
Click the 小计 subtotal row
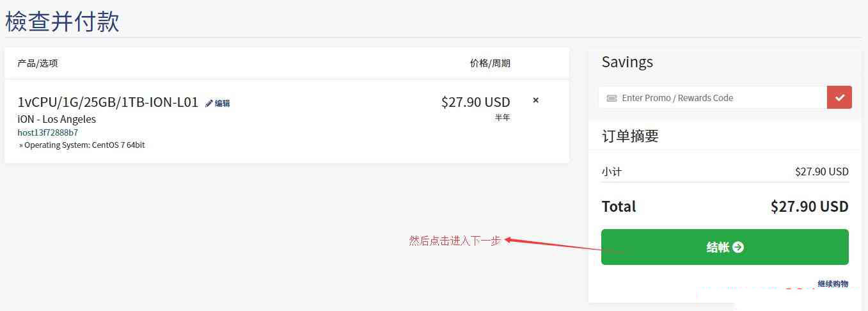[725, 171]
